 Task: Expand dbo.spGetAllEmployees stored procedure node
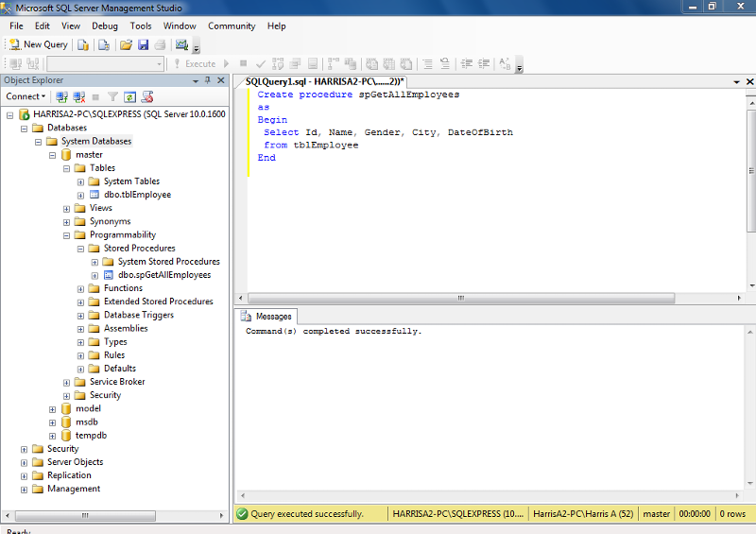[95, 275]
